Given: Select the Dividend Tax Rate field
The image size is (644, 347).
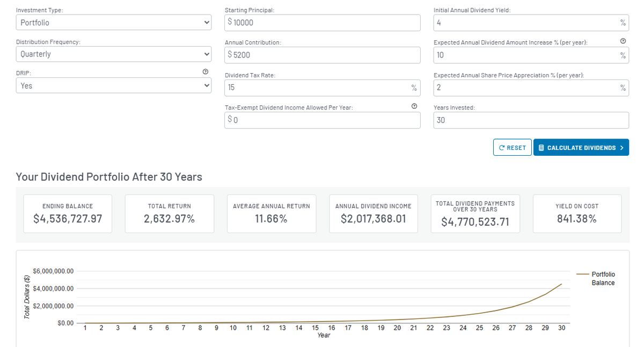Looking at the screenshot, I should pyautogui.click(x=322, y=88).
